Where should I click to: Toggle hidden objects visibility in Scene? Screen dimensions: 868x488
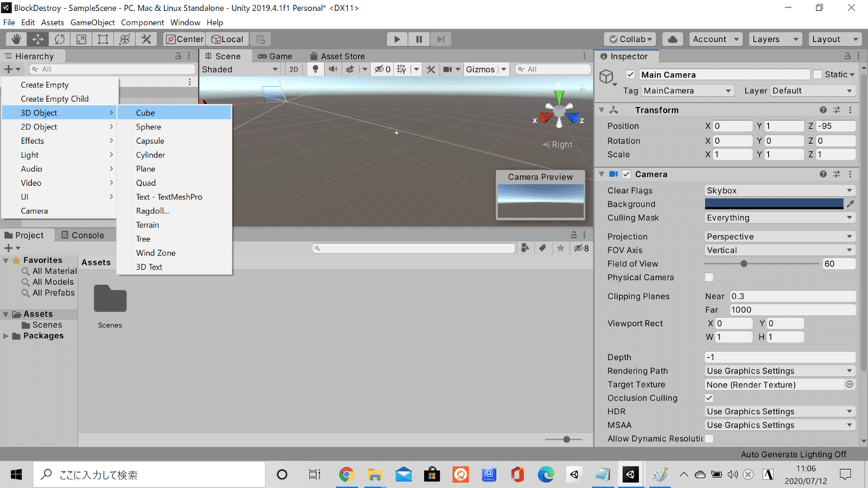pyautogui.click(x=382, y=69)
